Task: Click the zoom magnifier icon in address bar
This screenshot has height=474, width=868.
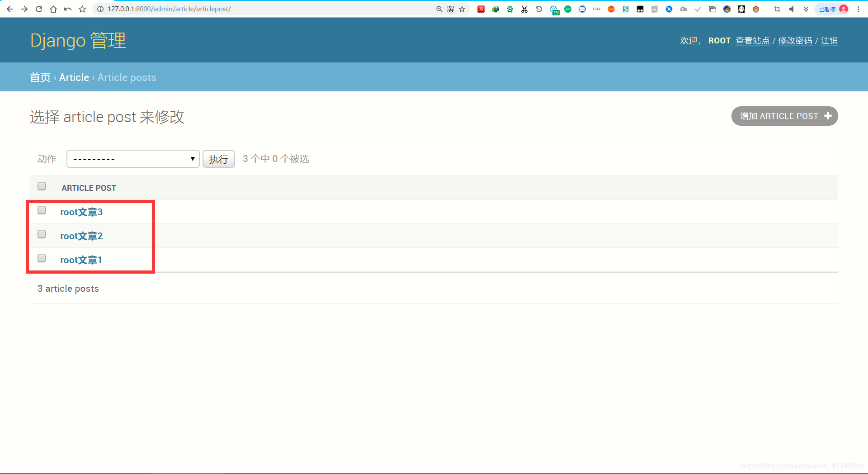Action: [x=439, y=9]
